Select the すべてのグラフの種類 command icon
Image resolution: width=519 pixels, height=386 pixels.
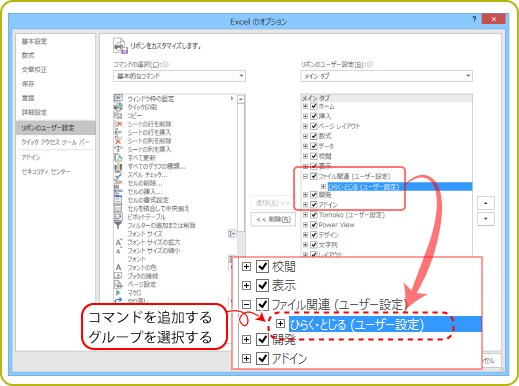coord(118,166)
